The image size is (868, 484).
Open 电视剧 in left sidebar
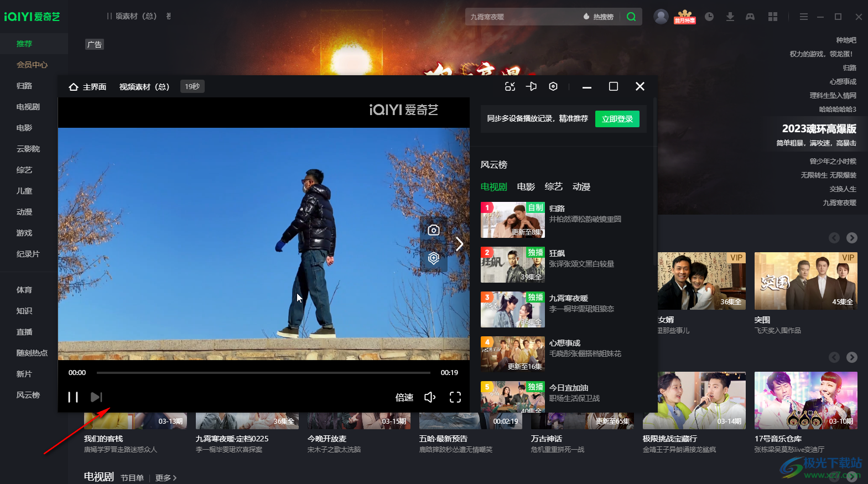click(x=28, y=107)
